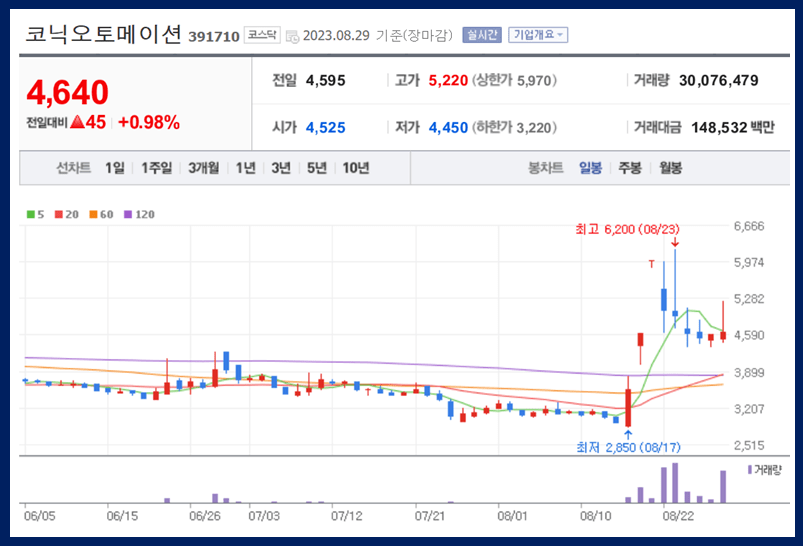Click the 07/03 date label on the axis
803x546 pixels.
264,516
